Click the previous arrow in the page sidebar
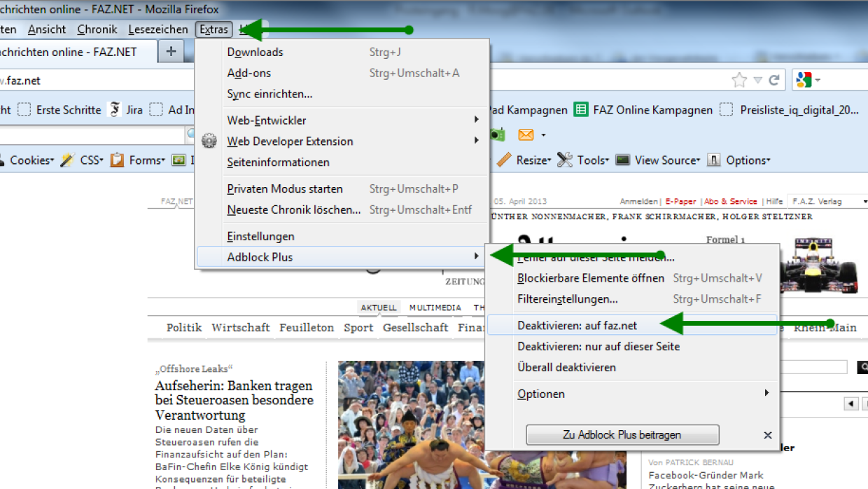Image resolution: width=868 pixels, height=489 pixels. pos(851,404)
